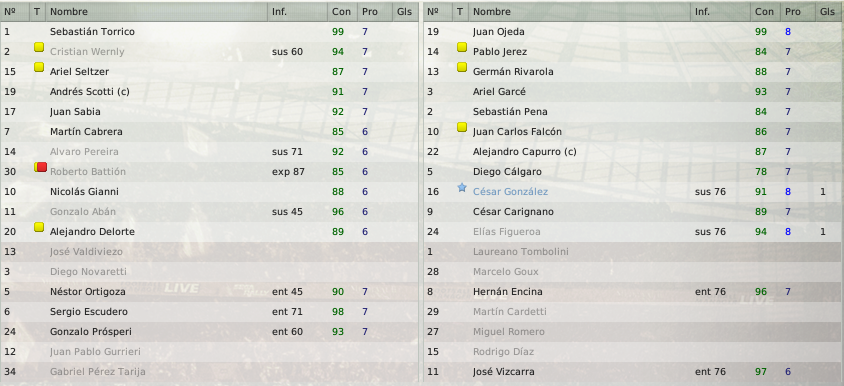Click Ariel Seltzer's yellow card icon
This screenshot has height=386, width=844.
pos(39,67)
